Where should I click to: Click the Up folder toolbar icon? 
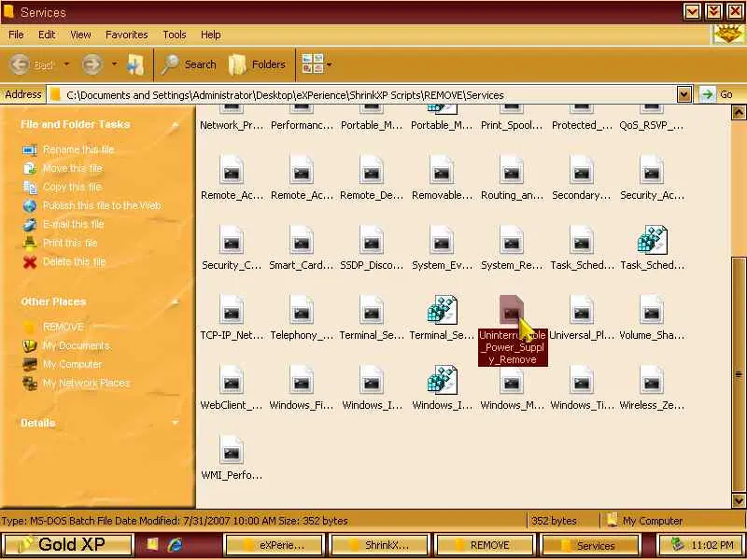pyautogui.click(x=135, y=64)
